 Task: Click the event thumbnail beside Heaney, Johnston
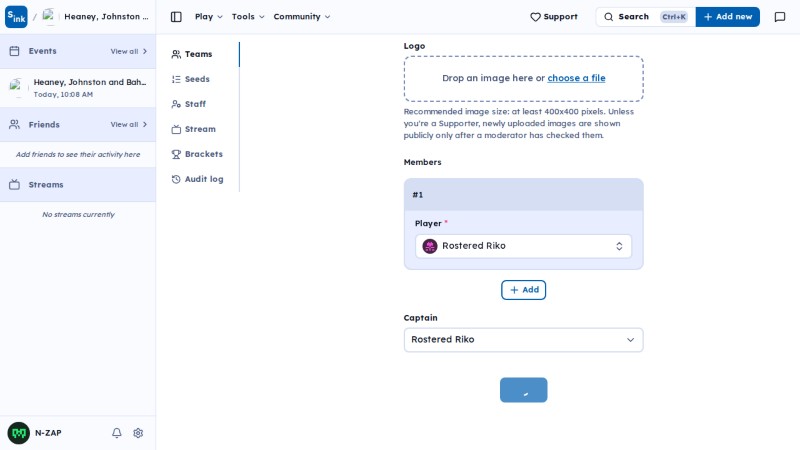tap(16, 88)
